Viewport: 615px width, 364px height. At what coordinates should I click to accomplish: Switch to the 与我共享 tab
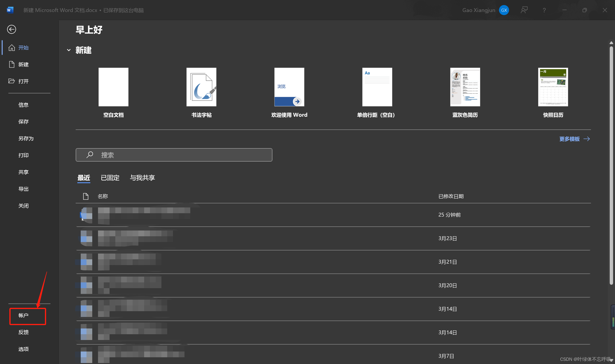[x=142, y=178]
